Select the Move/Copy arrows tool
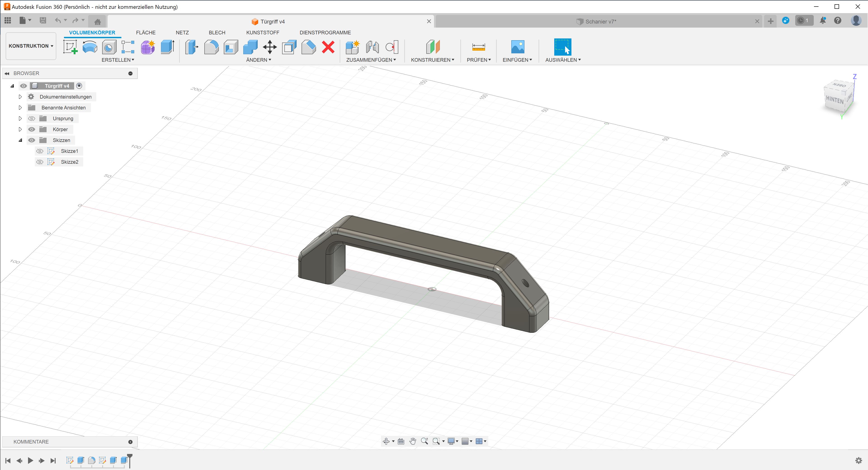Screen dimensions: 868x470 click(x=270, y=47)
